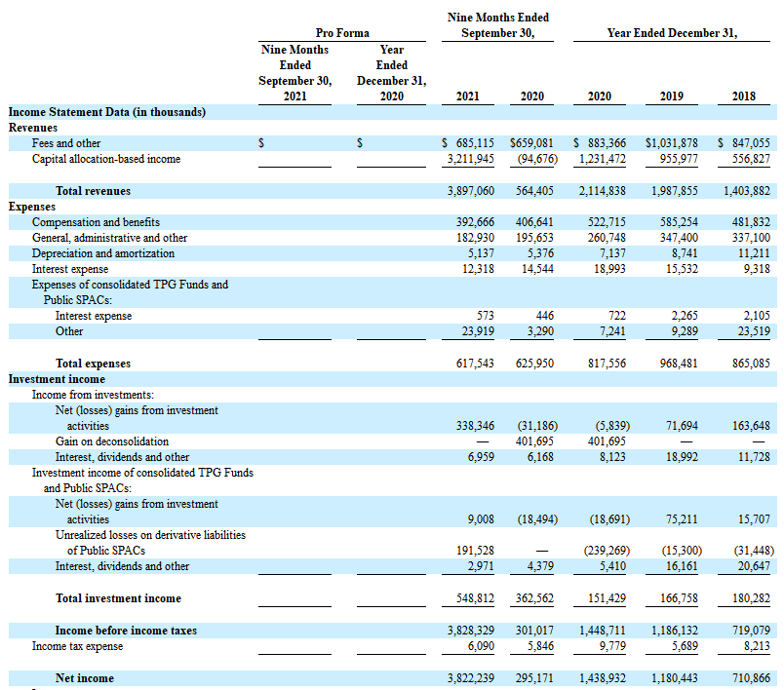
Task: Click the value 23,919 in Other row
Action: click(x=478, y=331)
